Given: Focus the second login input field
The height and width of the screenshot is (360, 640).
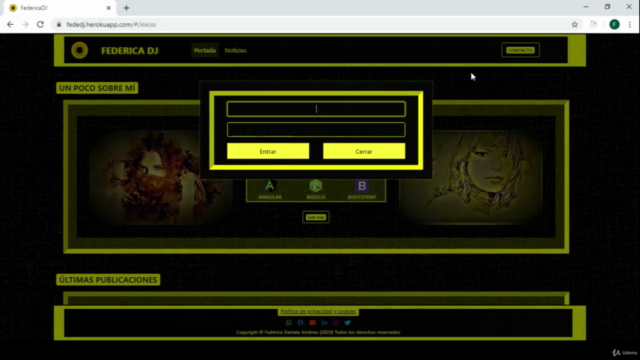Looking at the screenshot, I should (x=316, y=129).
